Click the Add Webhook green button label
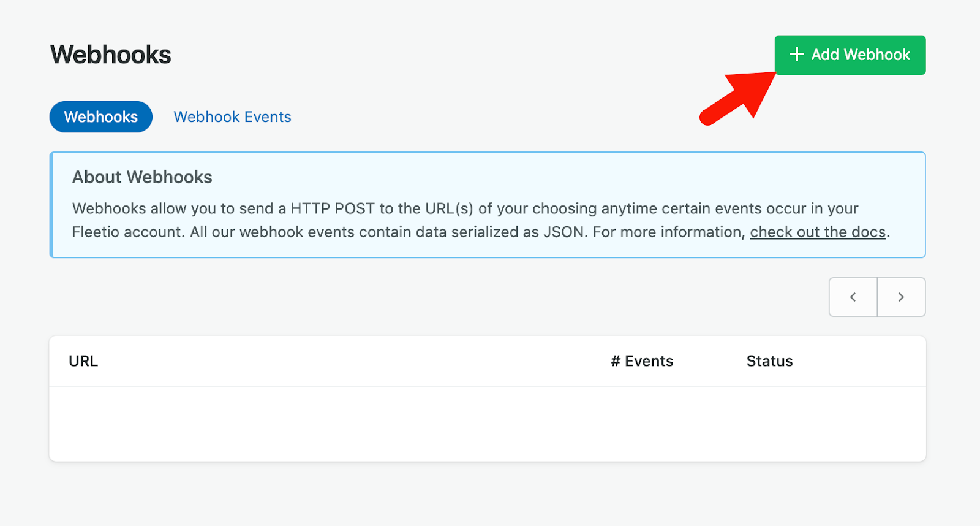 point(861,55)
